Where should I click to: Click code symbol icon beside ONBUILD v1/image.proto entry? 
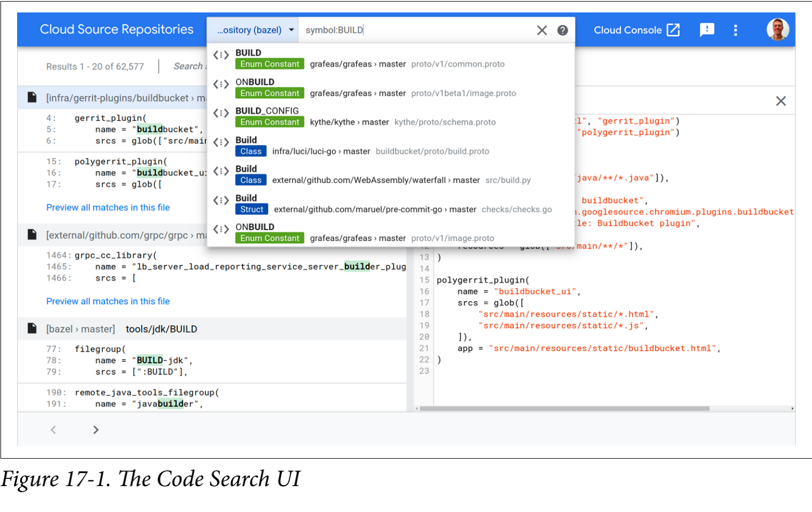[x=221, y=229]
